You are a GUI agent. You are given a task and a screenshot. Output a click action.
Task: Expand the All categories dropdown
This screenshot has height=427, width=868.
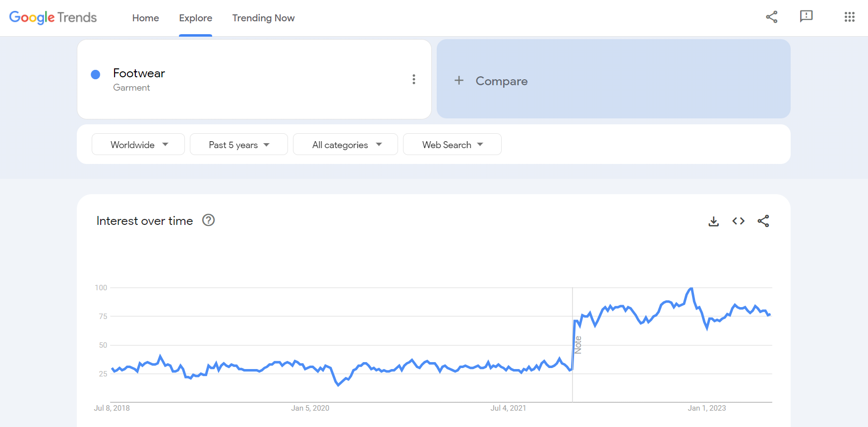(346, 145)
